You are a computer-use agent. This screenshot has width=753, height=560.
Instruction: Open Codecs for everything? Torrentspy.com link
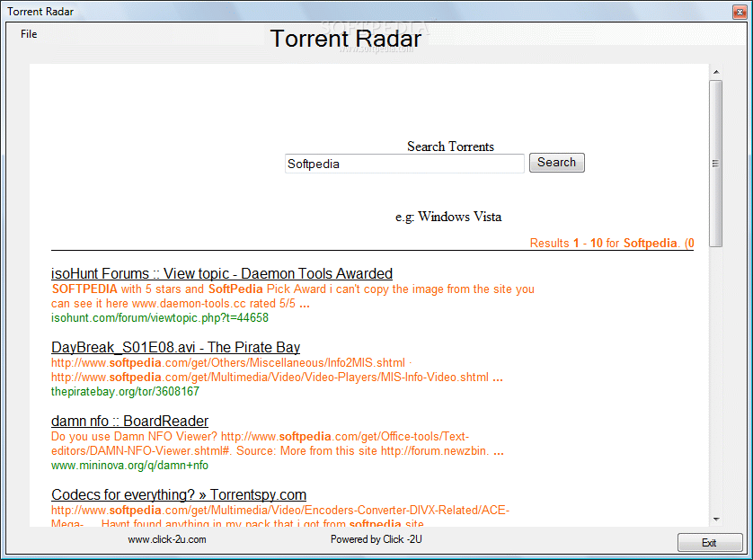coord(179,494)
